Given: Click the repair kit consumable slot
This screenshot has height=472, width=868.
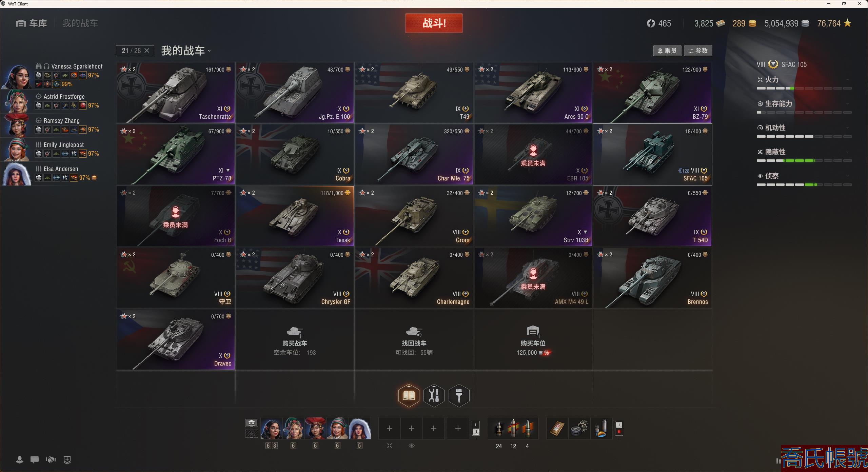Looking at the screenshot, I should [x=579, y=428].
